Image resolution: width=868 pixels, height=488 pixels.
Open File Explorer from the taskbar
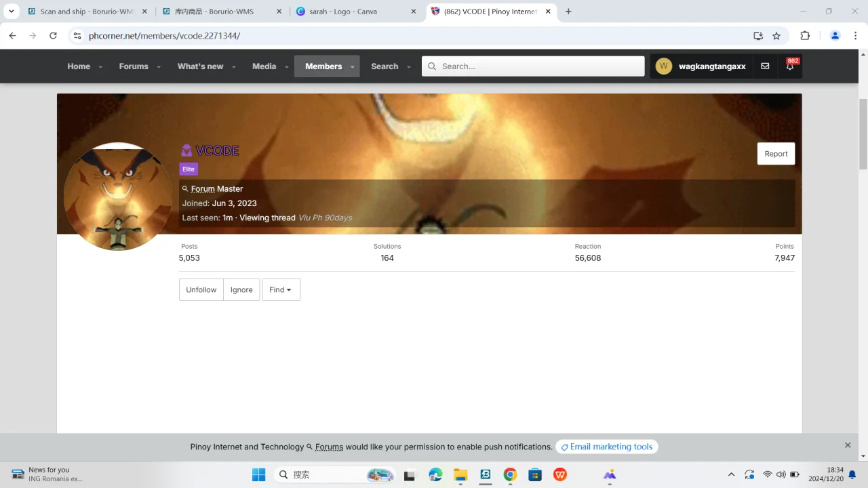460,474
